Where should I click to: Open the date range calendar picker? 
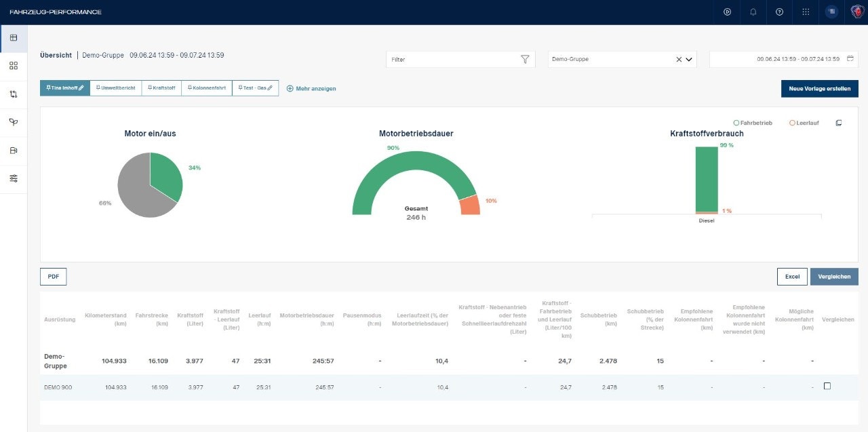[850, 59]
